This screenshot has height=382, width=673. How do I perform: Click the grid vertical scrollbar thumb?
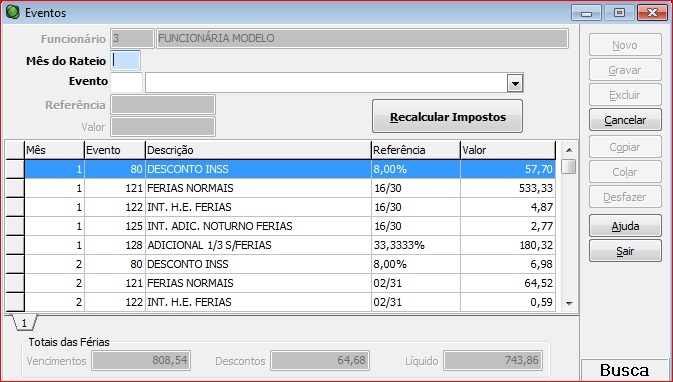[x=569, y=166]
